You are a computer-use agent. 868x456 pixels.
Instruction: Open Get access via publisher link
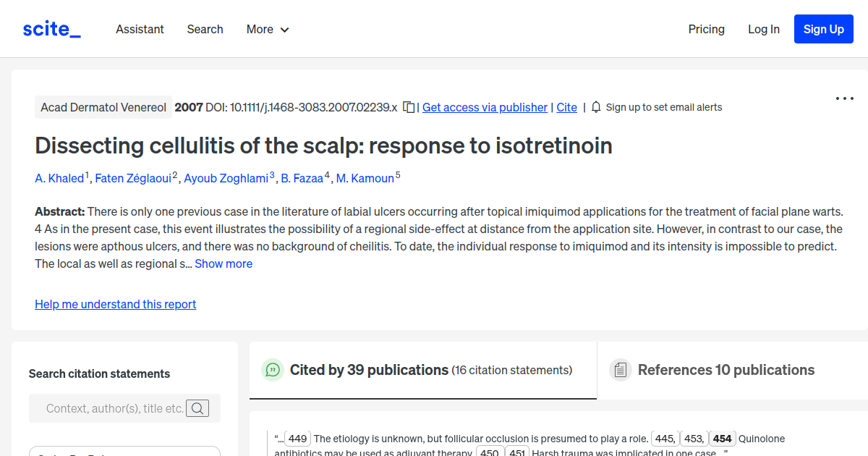pyautogui.click(x=484, y=107)
